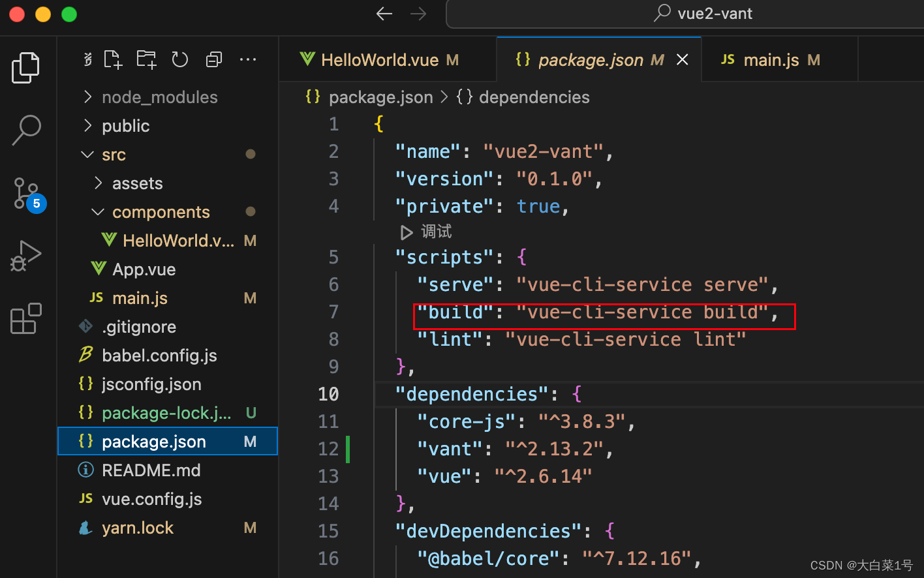Click the green macOS zoom button

69,14
